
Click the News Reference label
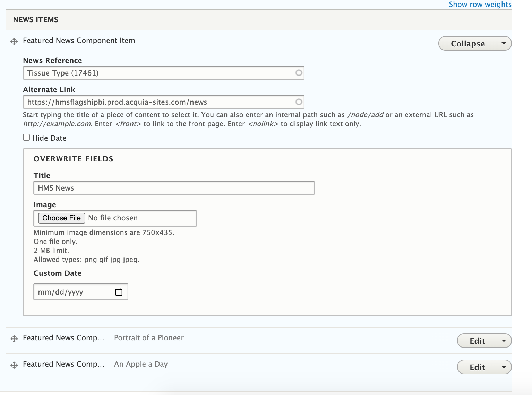tap(52, 61)
